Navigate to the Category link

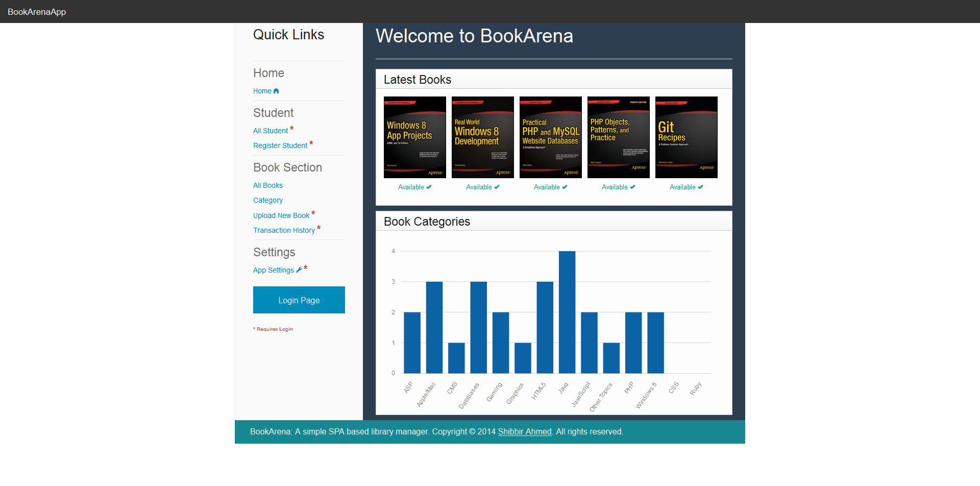[268, 201]
